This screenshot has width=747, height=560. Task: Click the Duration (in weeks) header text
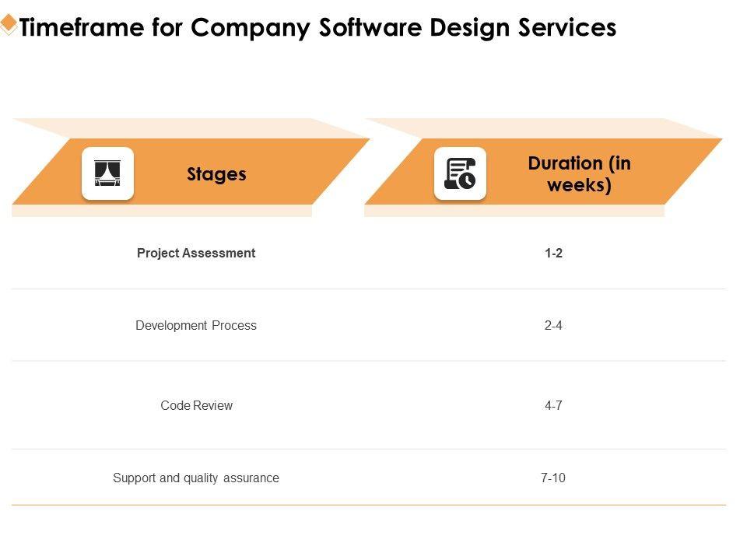pos(579,174)
